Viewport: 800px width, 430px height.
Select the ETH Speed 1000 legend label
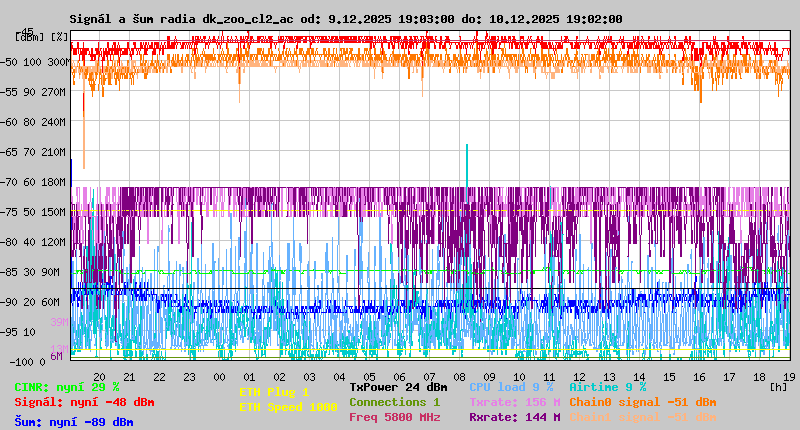click(288, 407)
